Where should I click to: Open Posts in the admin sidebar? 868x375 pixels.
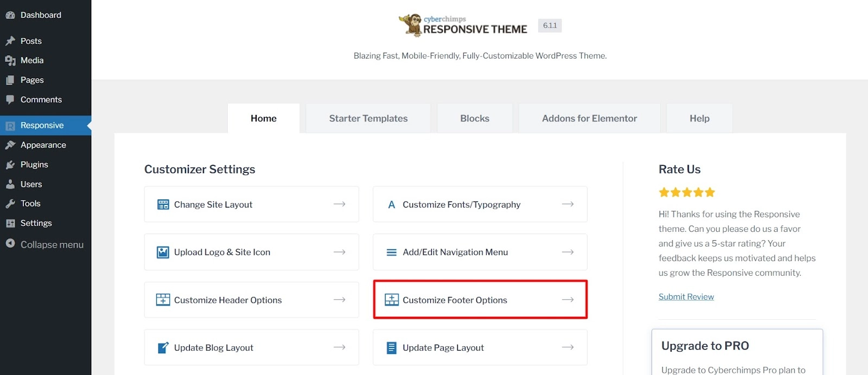pos(46,41)
